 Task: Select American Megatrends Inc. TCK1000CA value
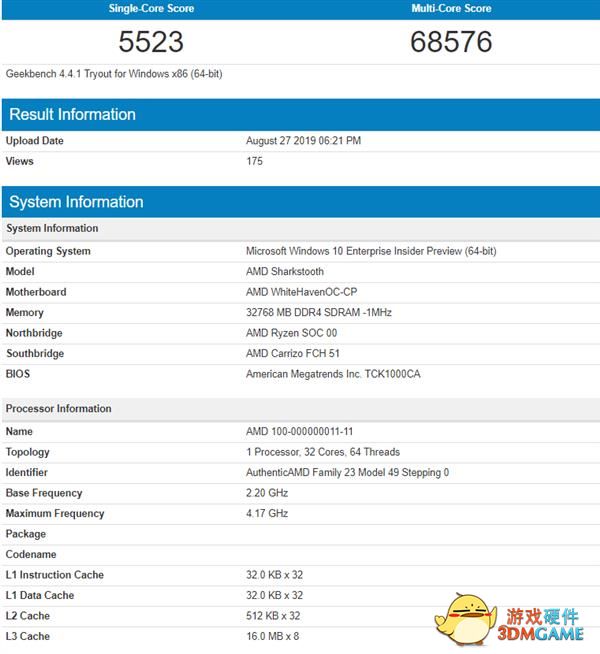(x=333, y=374)
